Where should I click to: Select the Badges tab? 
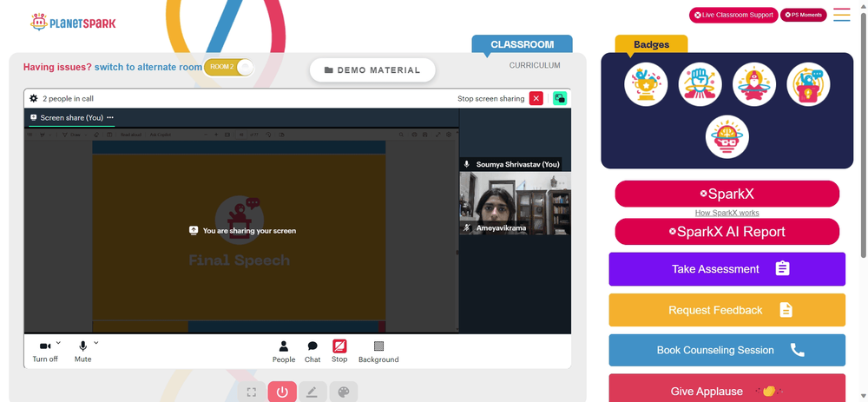click(x=652, y=44)
